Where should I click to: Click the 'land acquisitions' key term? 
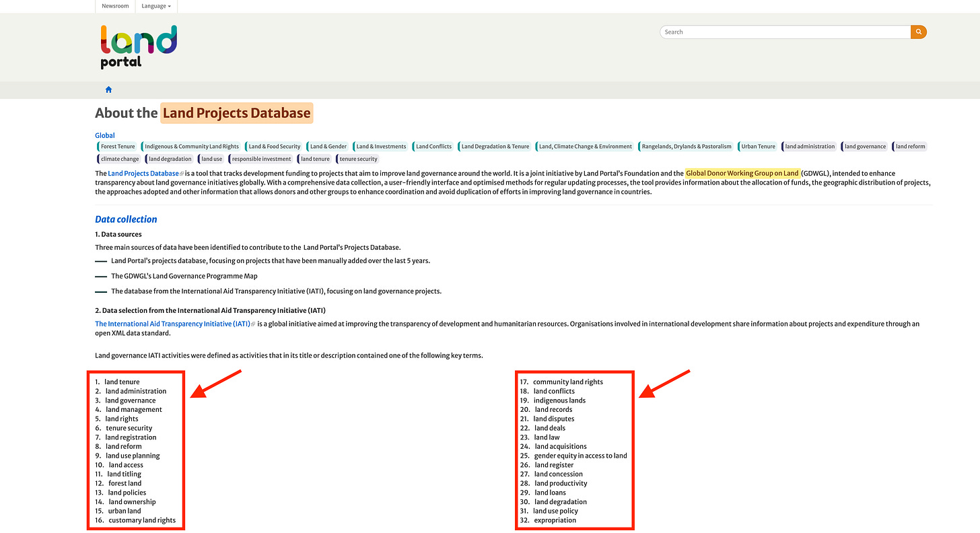tap(561, 446)
